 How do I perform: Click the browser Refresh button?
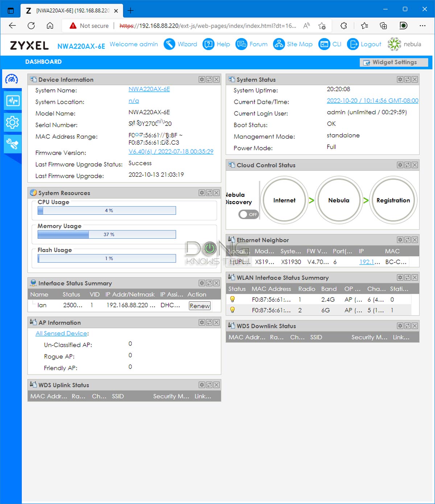31,26
